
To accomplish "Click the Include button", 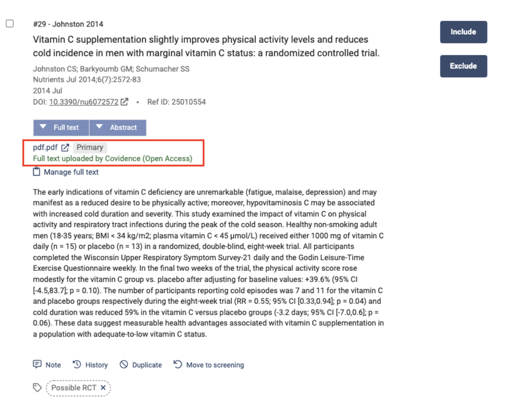I will pos(463,32).
